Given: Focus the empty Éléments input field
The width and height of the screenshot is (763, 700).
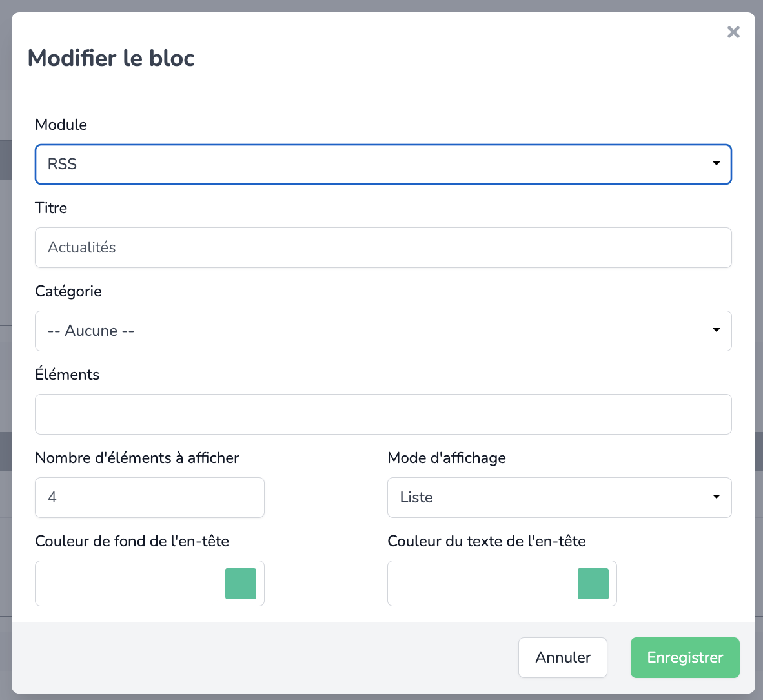Looking at the screenshot, I should (383, 414).
